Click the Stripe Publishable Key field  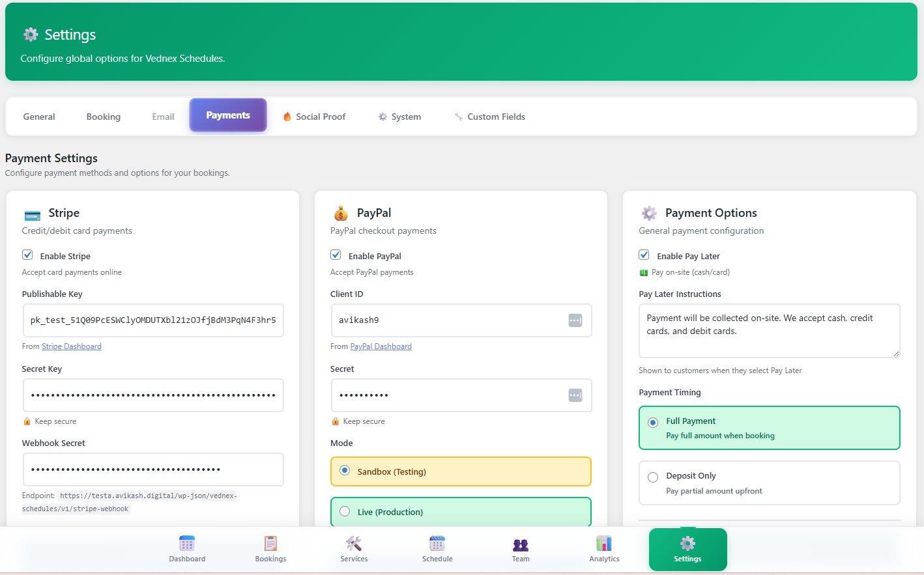[x=153, y=320]
